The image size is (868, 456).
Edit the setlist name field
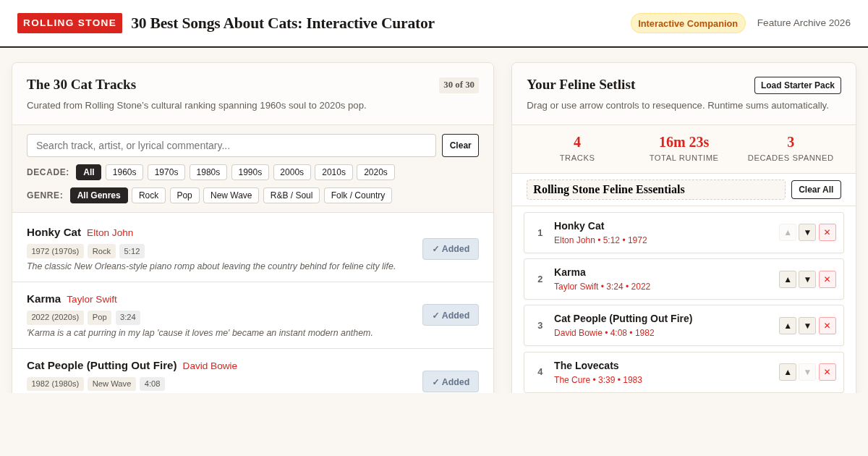[656, 190]
